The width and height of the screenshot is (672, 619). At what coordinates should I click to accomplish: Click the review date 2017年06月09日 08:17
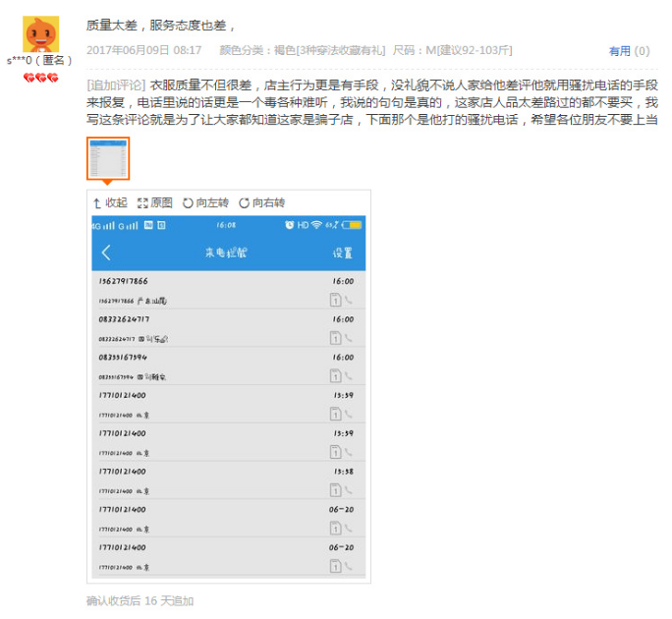click(x=144, y=50)
